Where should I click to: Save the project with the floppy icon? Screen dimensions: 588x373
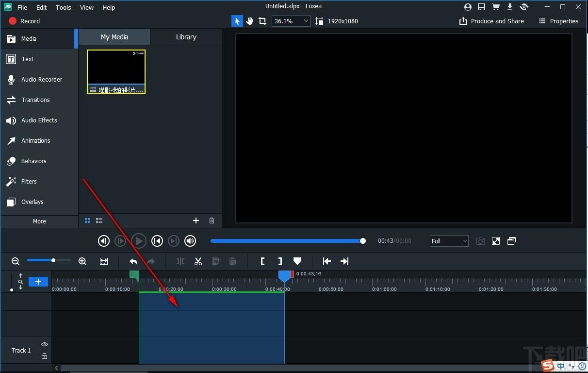[x=481, y=7]
